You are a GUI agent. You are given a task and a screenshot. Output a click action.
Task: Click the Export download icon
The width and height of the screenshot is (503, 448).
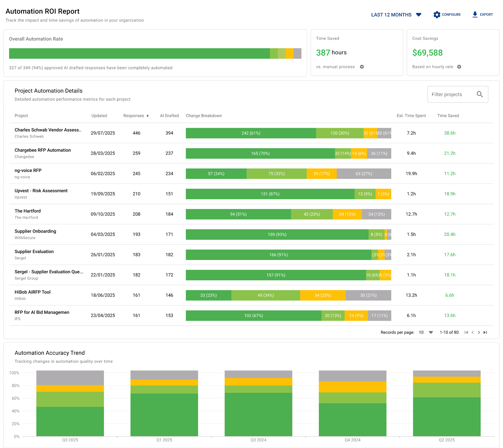coord(475,14)
